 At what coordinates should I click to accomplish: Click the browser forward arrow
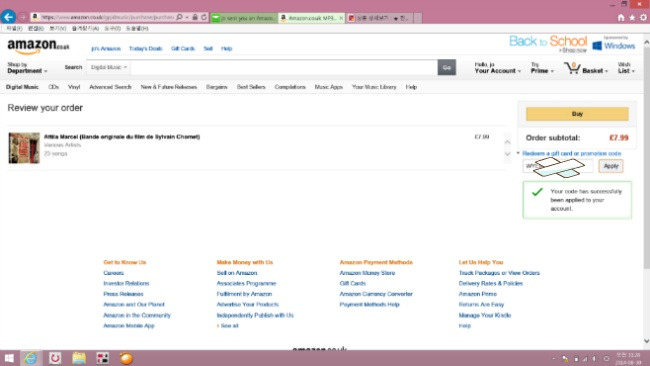pos(23,17)
